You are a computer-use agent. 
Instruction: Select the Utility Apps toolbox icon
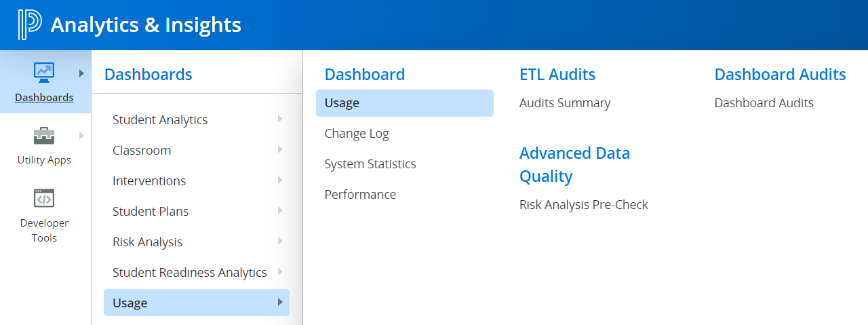(x=44, y=136)
